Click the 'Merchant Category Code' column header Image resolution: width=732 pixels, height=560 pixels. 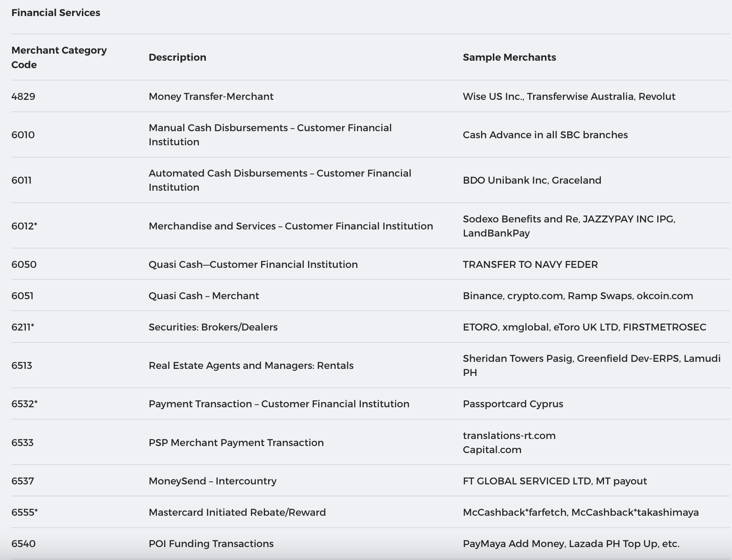[x=59, y=57]
